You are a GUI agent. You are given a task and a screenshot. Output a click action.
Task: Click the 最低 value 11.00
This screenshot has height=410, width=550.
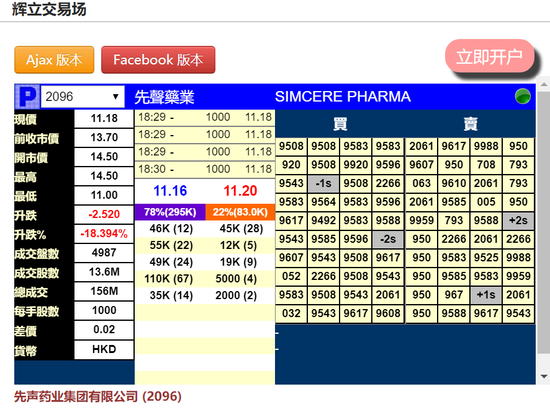[x=104, y=195]
